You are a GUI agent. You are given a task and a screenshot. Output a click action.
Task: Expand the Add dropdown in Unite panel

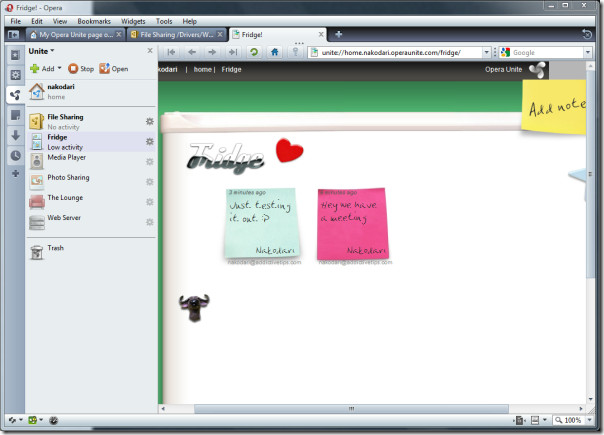[46, 69]
